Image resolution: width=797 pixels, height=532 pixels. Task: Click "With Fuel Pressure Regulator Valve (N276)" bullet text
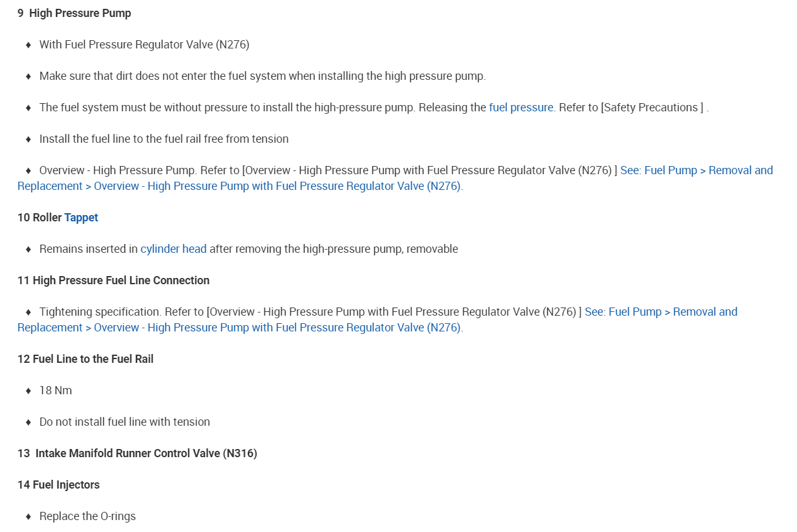[x=144, y=45]
